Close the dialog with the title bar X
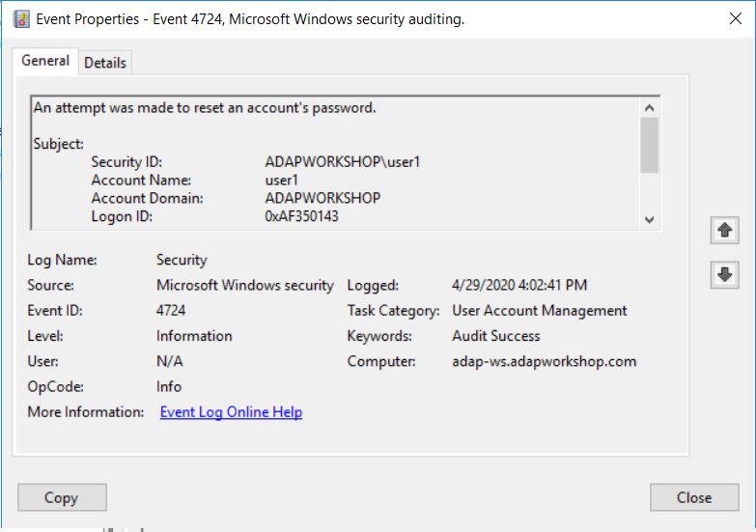Screen dimensions: 756x532 pyautogui.click(x=732, y=18)
